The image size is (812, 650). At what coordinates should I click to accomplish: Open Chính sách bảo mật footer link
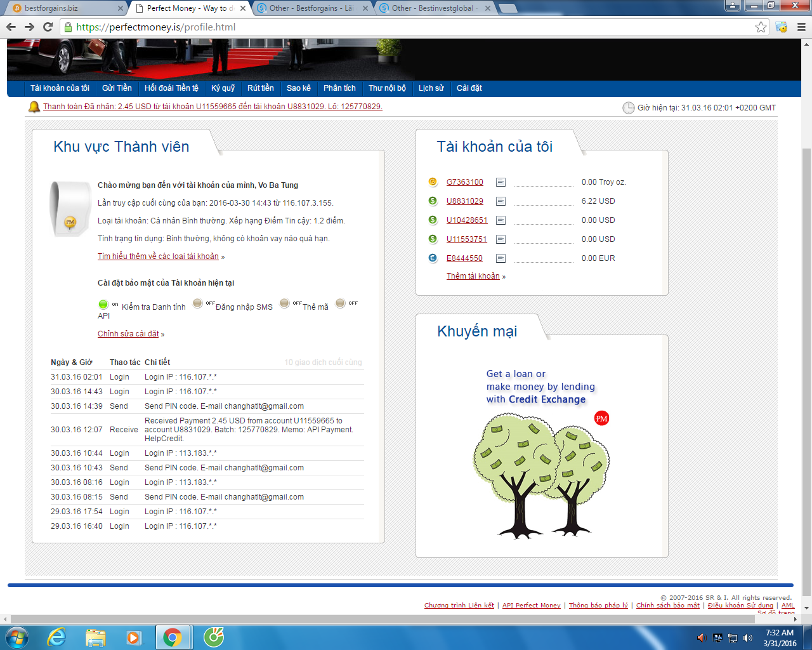click(x=668, y=606)
